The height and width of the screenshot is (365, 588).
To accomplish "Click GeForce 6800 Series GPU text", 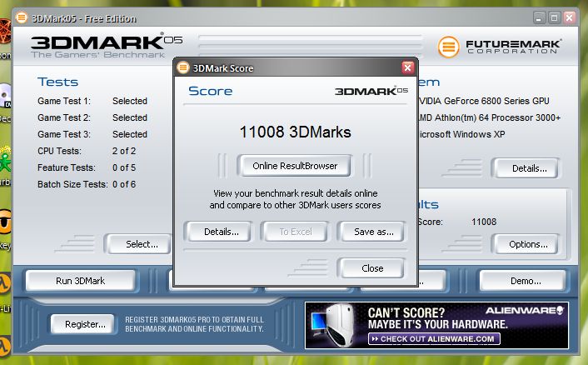I will coord(484,101).
